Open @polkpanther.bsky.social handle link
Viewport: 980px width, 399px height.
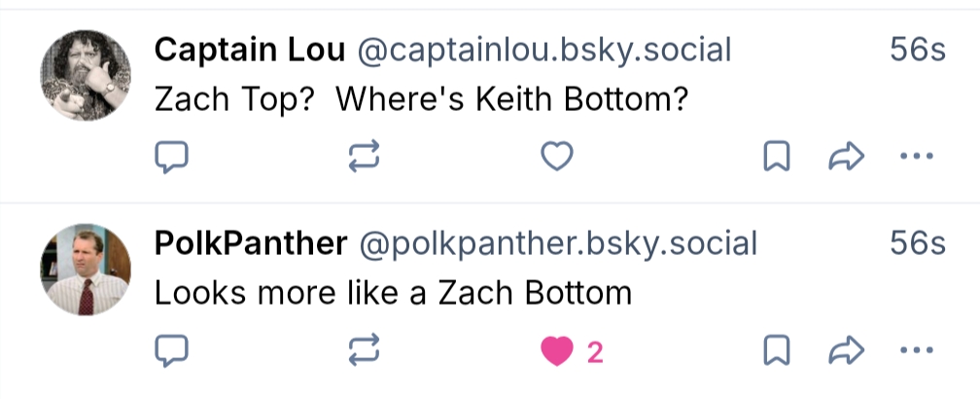[558, 244]
